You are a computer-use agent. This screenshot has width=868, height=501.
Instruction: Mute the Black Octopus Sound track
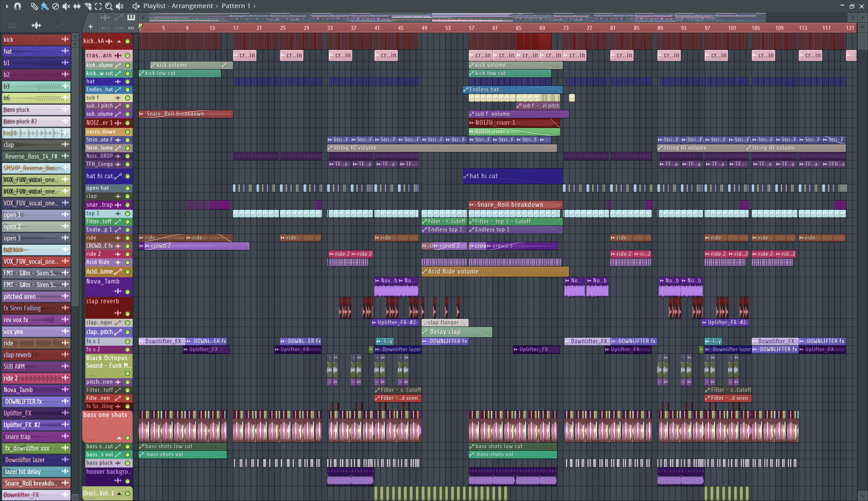click(128, 373)
